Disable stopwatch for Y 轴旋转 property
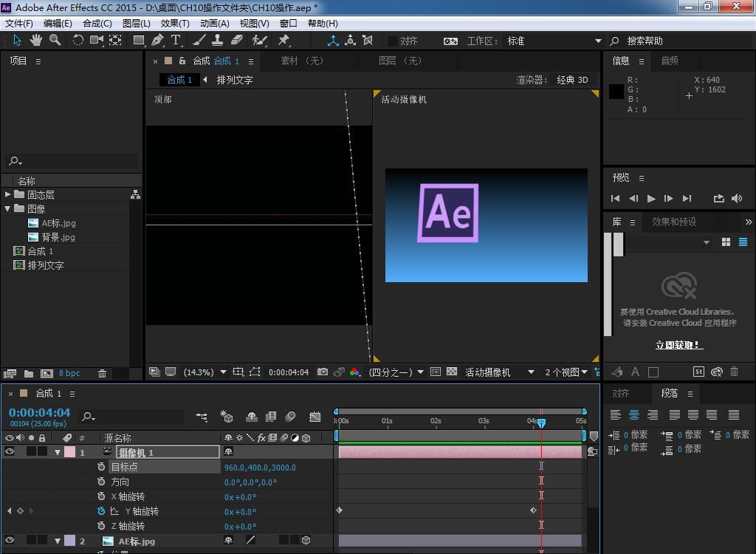Image resolution: width=756 pixels, height=554 pixels. point(100,511)
